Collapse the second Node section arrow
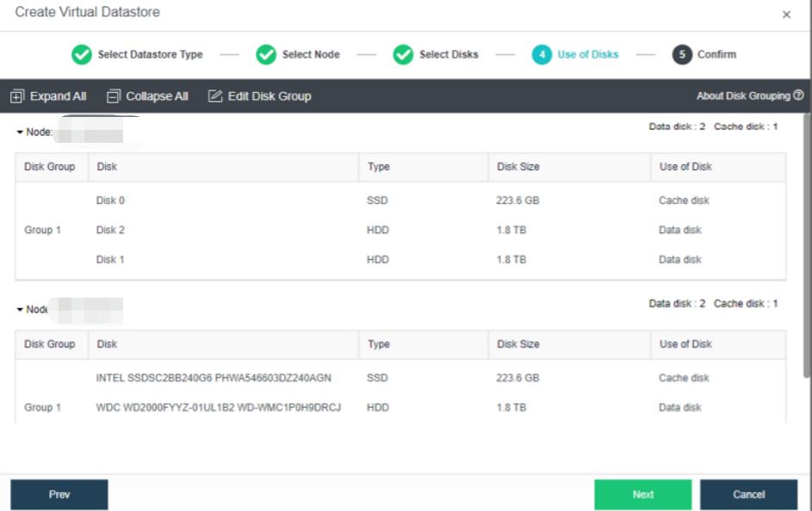 point(20,310)
